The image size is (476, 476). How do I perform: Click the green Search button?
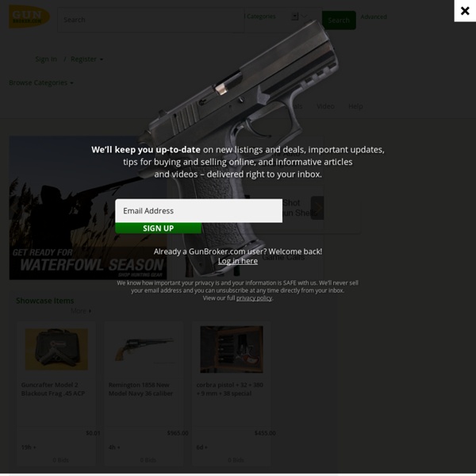(339, 21)
